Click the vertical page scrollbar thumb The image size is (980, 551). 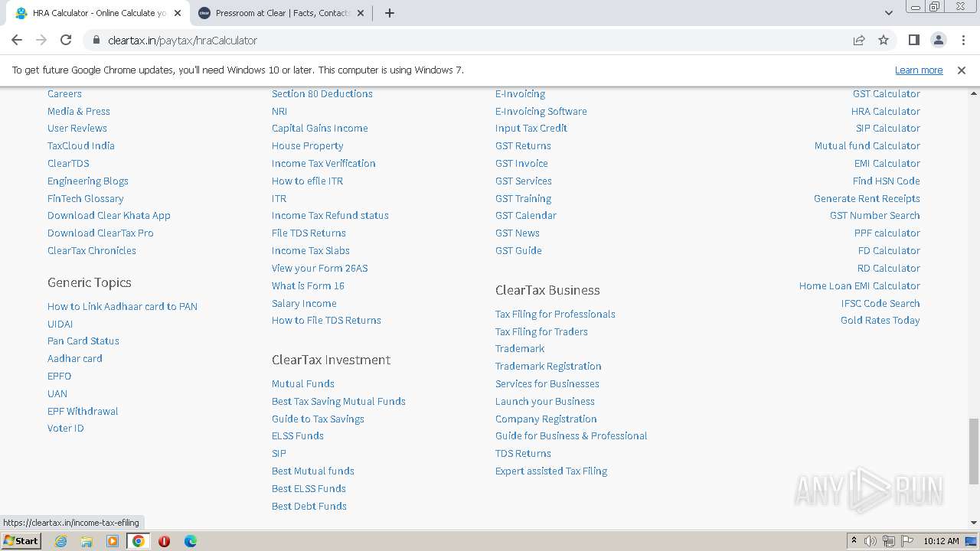tap(973, 451)
